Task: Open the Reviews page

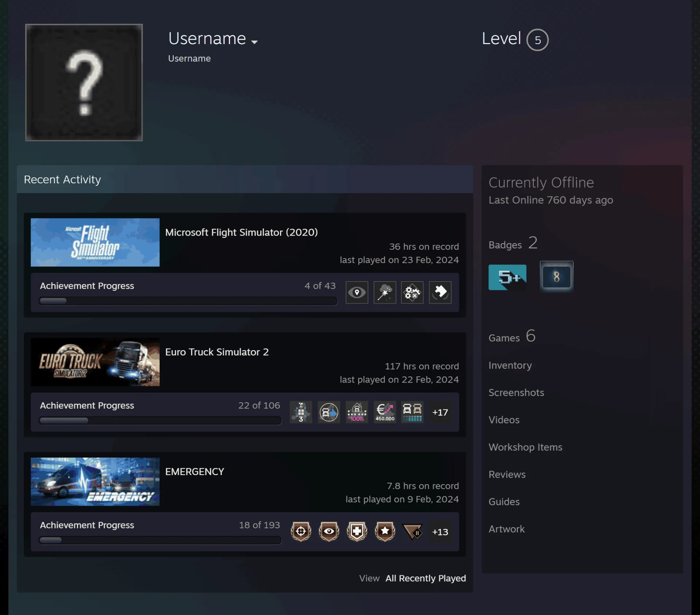Action: (507, 474)
